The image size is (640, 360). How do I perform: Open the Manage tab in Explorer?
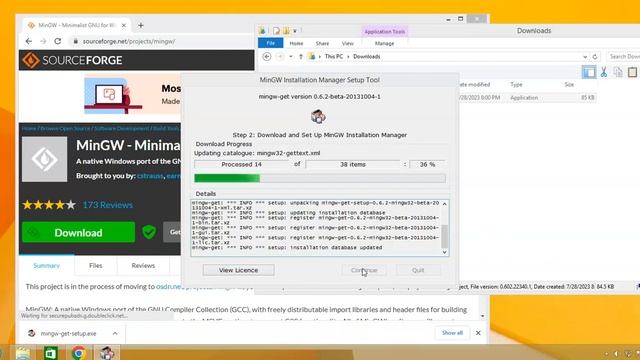coord(384,43)
